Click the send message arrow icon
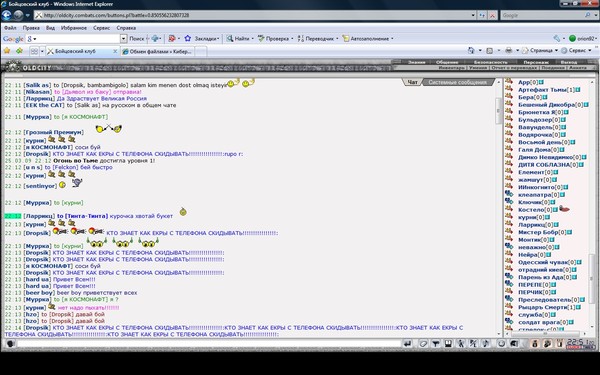Viewport: 600px width, 375px height. click(408, 344)
